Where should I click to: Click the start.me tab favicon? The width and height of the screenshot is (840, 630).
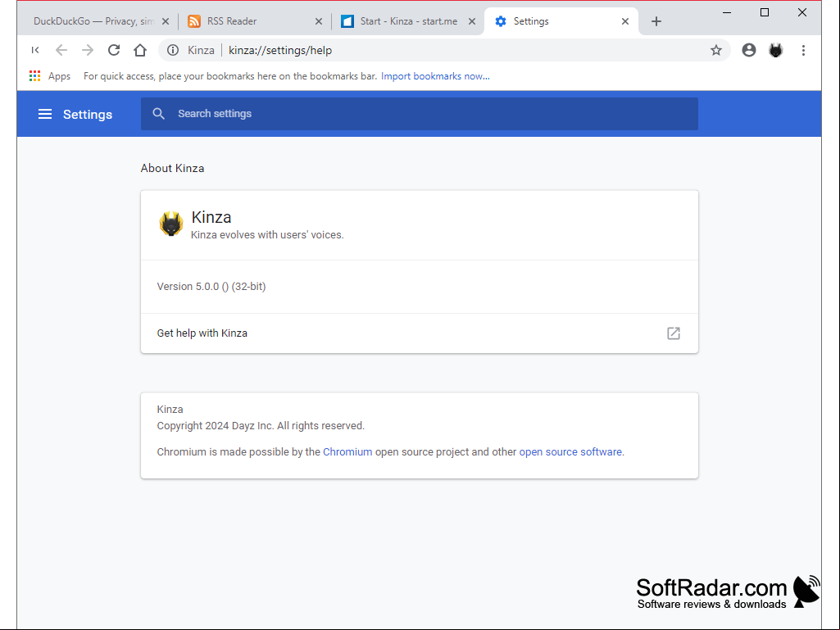point(347,21)
